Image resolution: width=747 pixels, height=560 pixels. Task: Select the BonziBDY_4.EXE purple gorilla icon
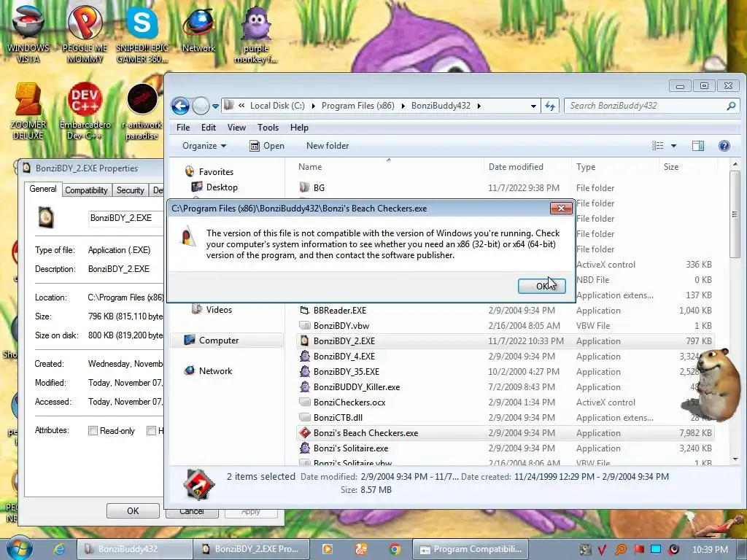pyautogui.click(x=304, y=356)
